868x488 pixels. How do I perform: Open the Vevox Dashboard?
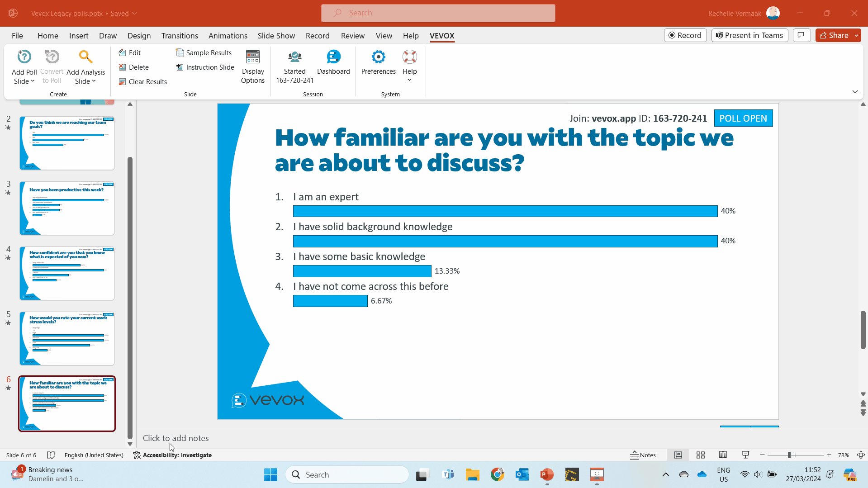click(333, 63)
